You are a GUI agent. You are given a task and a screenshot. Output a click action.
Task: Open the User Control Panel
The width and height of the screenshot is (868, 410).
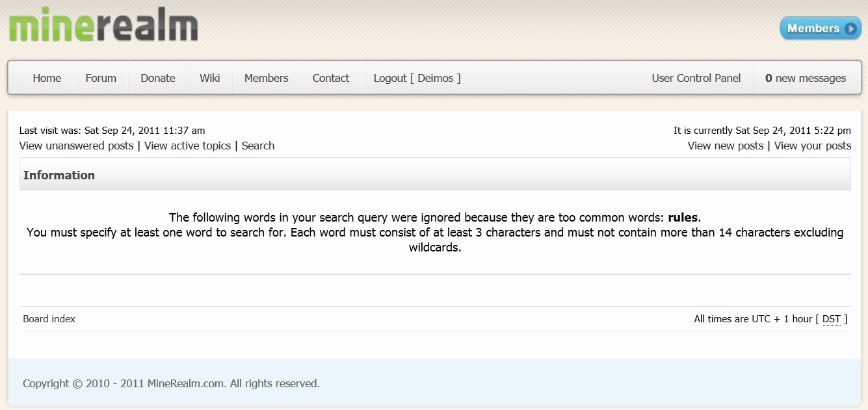(x=696, y=78)
